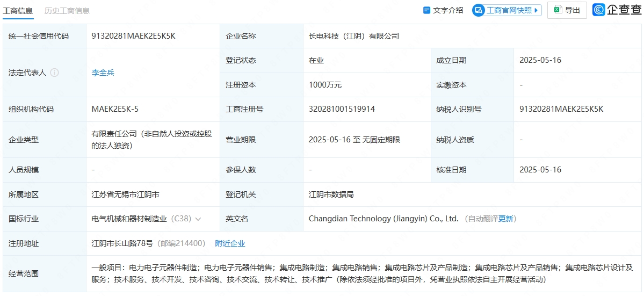
Task: Select the 纳税人识别号 value
Action: pyautogui.click(x=561, y=109)
